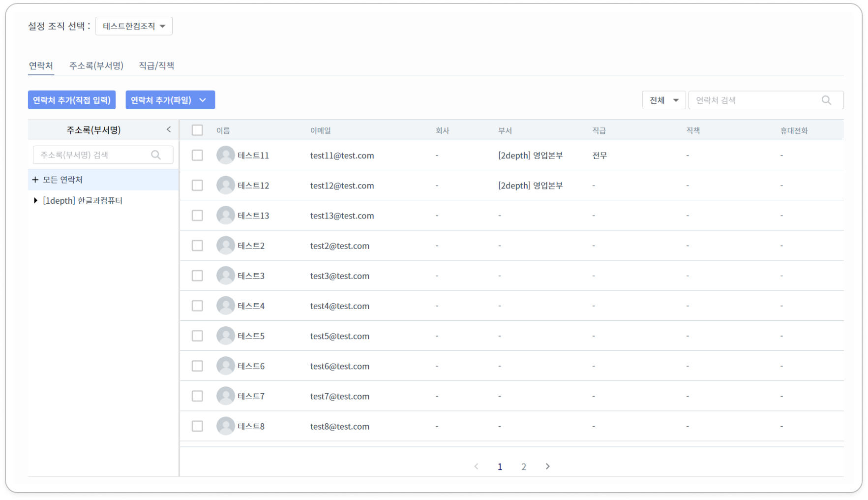Screen dimensions: 868x500
Task: Click avatar icon of 테스트13
Action: (x=226, y=215)
